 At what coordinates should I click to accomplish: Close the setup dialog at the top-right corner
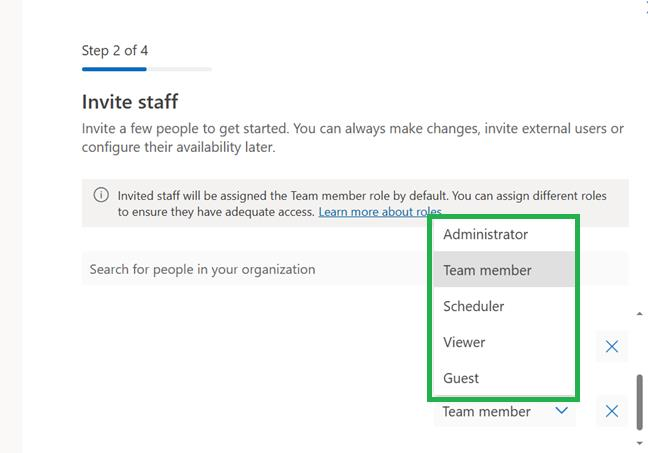pyautogui.click(x=644, y=5)
